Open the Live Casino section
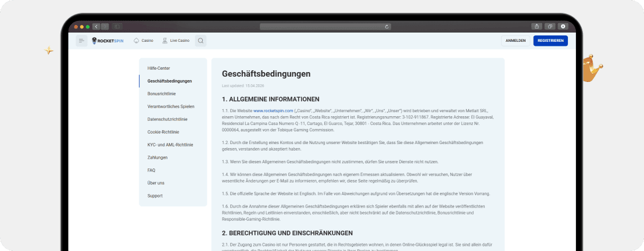Viewport: 644px width, 251px height. click(176, 41)
